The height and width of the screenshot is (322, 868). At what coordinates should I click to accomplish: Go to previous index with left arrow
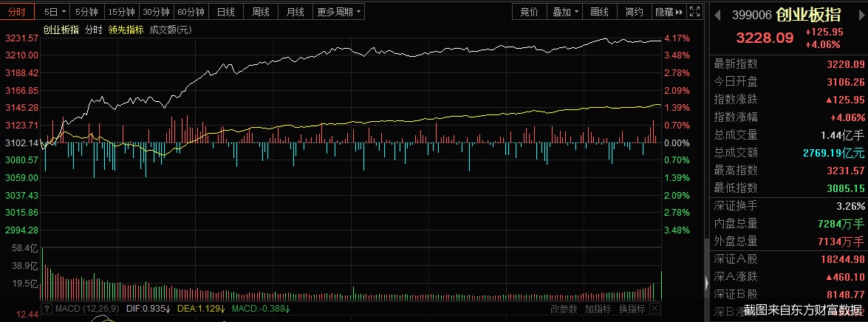click(718, 15)
